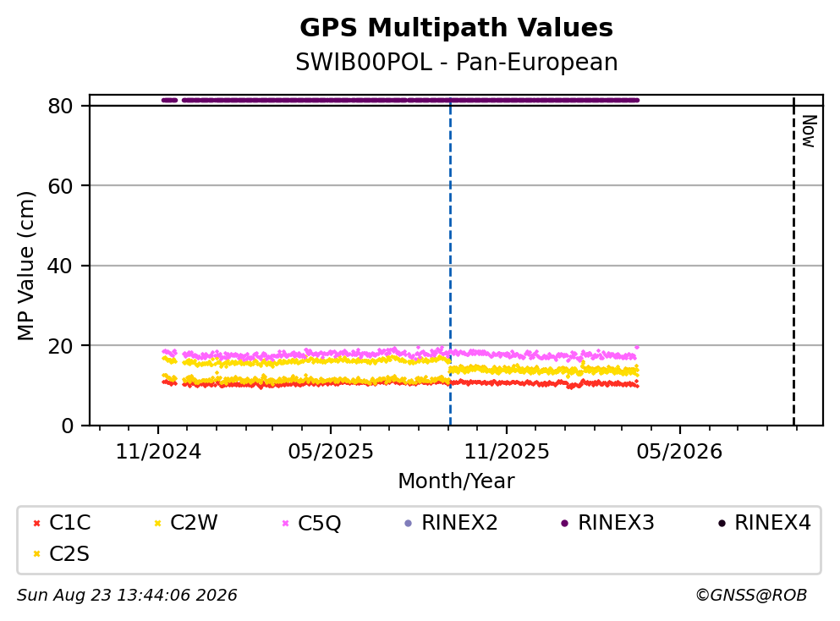Click the timestamp Sun Aug 23 13:44:06 2026
Image resolution: width=840 pixels, height=621 pixels.
pyautogui.click(x=127, y=596)
